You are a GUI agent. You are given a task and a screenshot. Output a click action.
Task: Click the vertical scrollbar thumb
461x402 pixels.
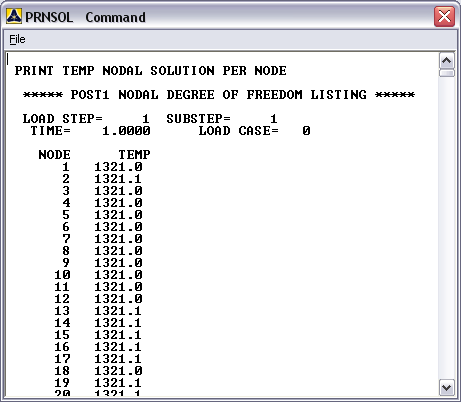[446, 73]
